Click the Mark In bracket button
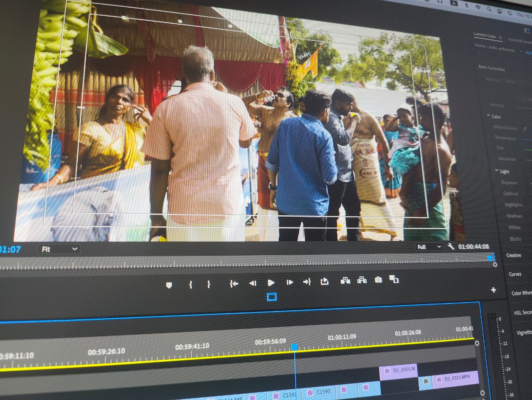532x400 pixels. point(190,285)
